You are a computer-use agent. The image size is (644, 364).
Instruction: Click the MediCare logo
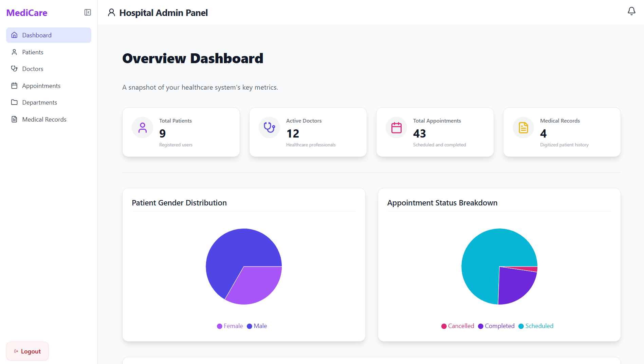click(x=27, y=13)
